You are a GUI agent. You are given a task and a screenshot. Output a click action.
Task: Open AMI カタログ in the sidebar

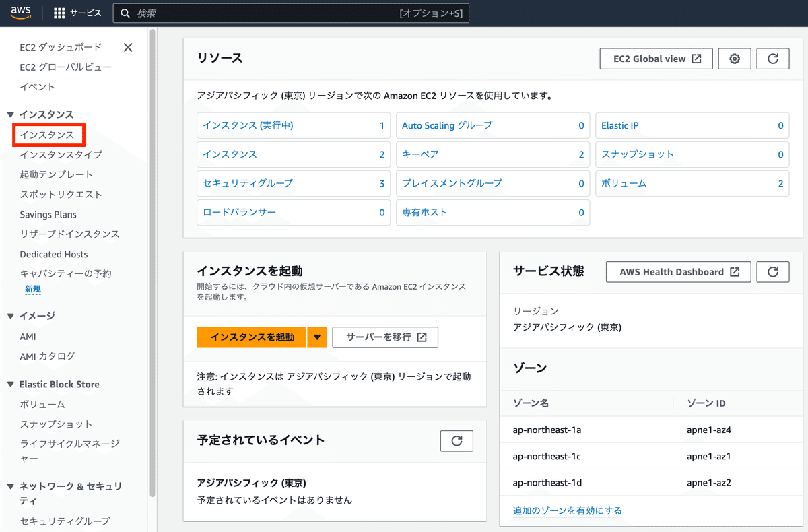tap(47, 356)
